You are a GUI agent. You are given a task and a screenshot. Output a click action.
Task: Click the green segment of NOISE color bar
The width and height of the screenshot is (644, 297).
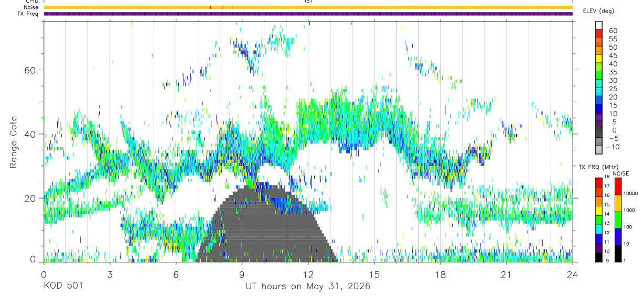[618, 220]
